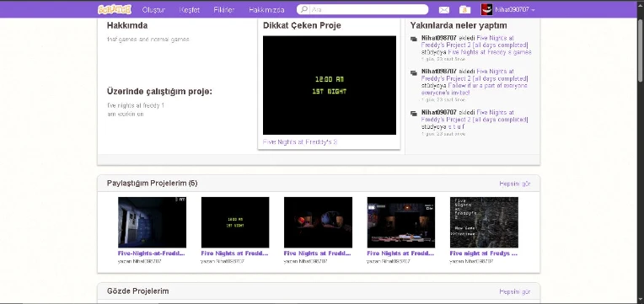Viewport: 644px width, 304px height.
Task: Open the Oluştur menu item
Action: pos(153,10)
